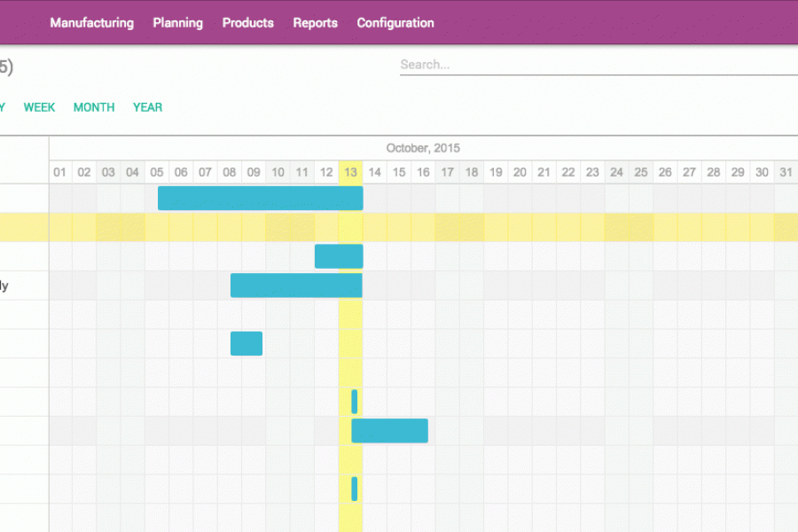Click the Gantt bar spanning days 05 to 13
The width and height of the screenshot is (798, 532).
(260, 199)
